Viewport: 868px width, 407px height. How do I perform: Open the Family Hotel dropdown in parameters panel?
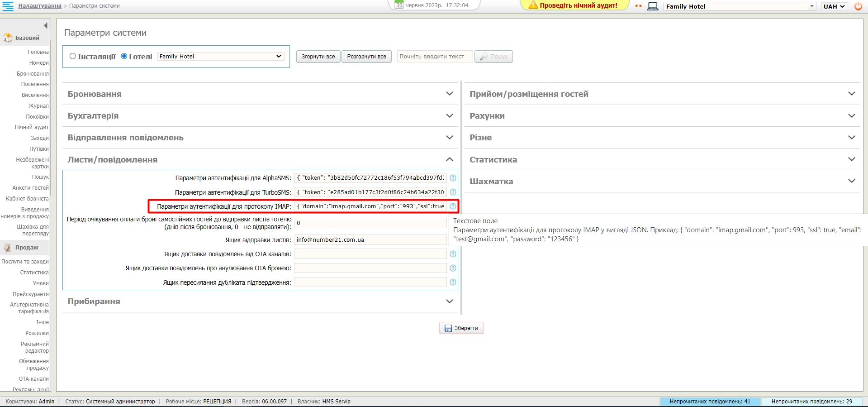coord(221,56)
